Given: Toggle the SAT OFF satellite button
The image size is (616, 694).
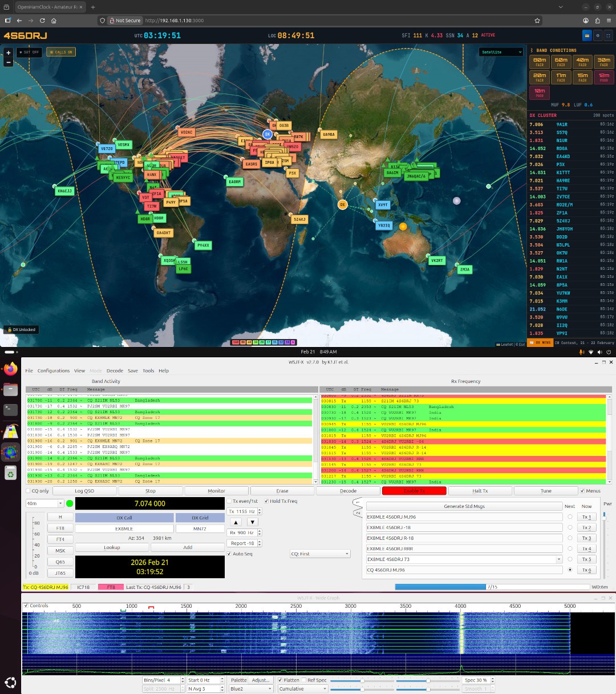Looking at the screenshot, I should pos(30,52).
